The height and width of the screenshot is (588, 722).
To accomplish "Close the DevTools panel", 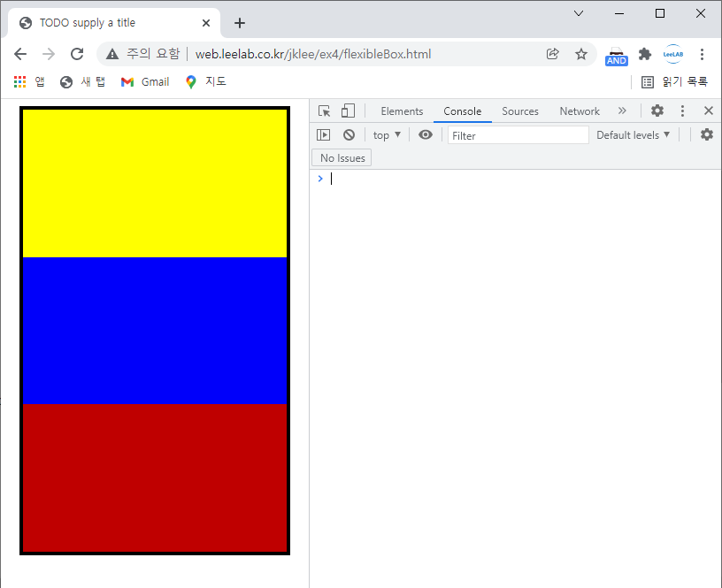I will (709, 111).
